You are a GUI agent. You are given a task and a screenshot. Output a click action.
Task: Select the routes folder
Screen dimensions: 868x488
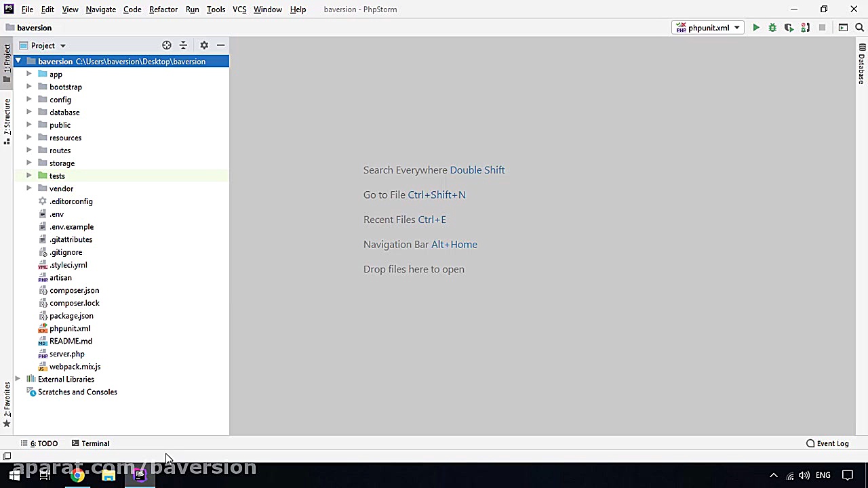click(60, 150)
